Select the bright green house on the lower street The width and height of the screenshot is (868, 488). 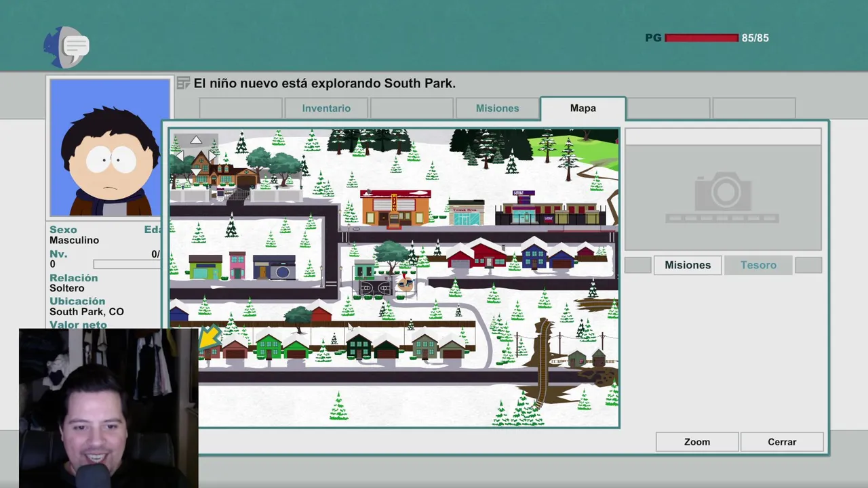pyautogui.click(x=268, y=345)
